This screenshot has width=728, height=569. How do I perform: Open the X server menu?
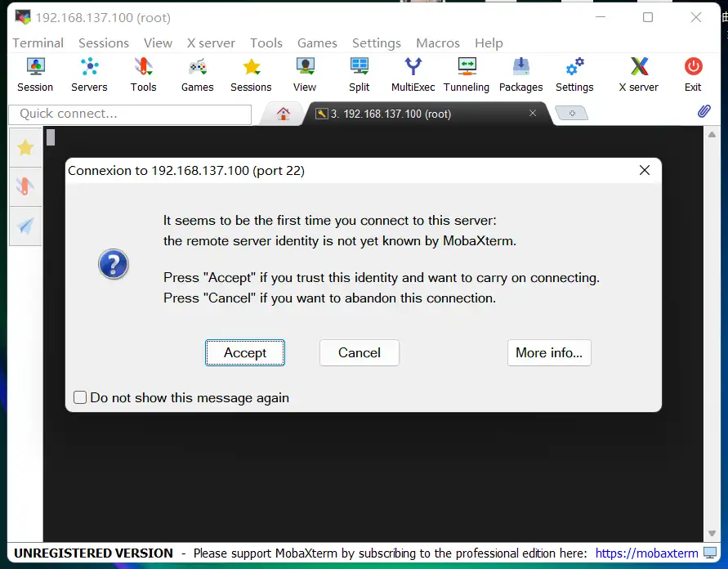pyautogui.click(x=211, y=43)
